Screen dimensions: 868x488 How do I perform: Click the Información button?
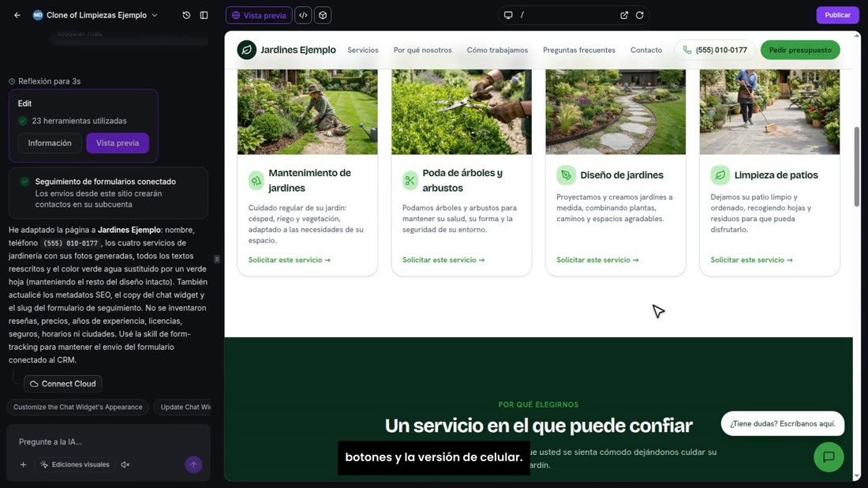(50, 143)
